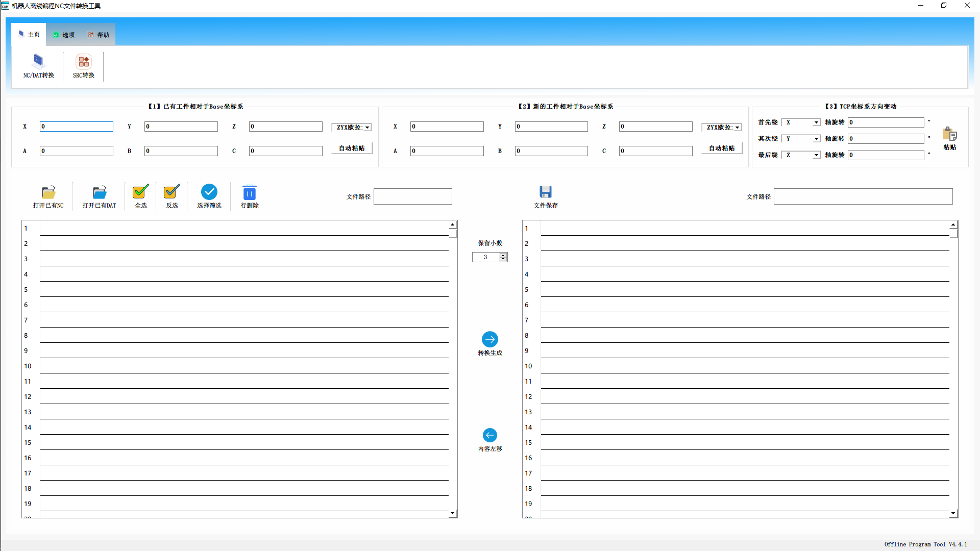Expand 首先绕 axis dropdown showing X

816,122
